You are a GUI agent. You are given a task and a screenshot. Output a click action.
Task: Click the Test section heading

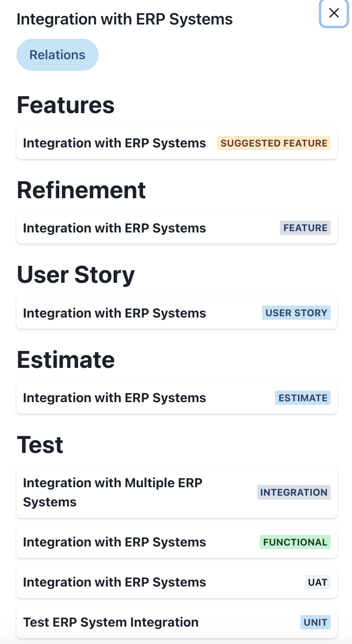pos(40,444)
